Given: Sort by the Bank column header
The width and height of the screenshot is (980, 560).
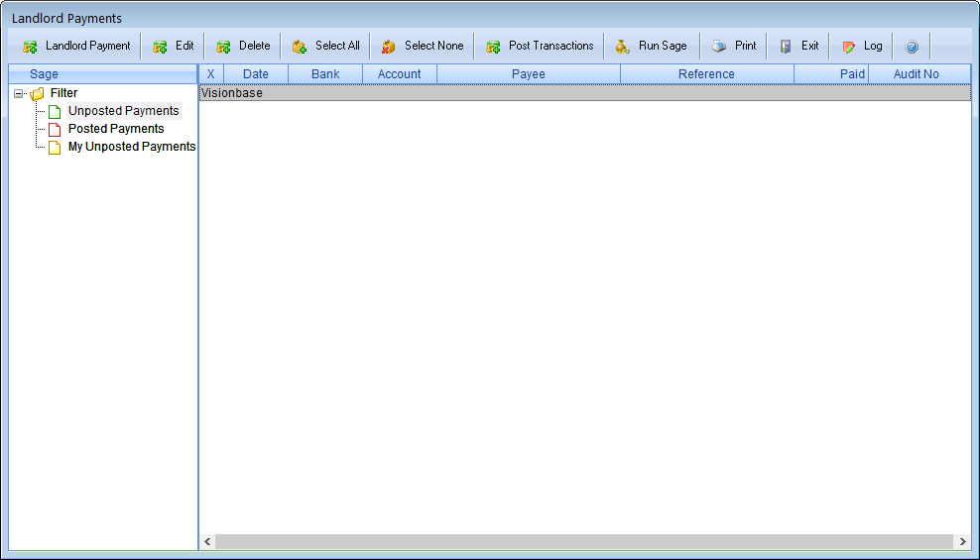Looking at the screenshot, I should click(325, 74).
